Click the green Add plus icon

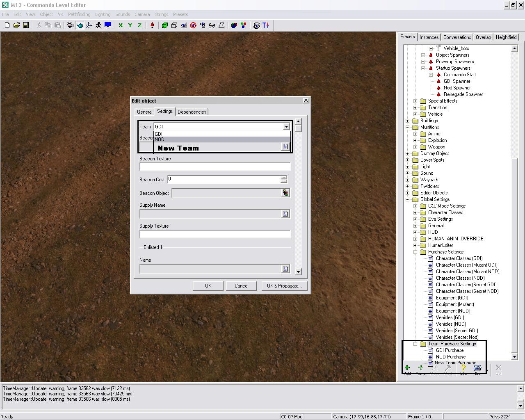click(x=407, y=368)
